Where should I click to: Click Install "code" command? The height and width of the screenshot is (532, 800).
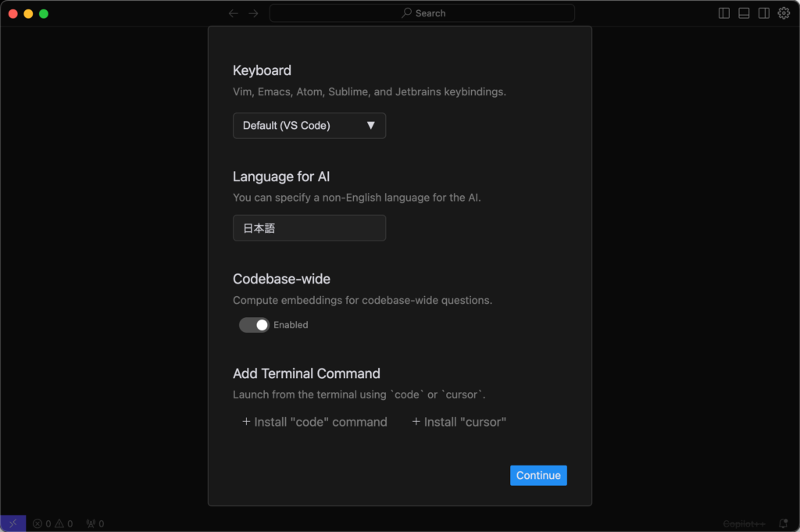pyautogui.click(x=314, y=422)
